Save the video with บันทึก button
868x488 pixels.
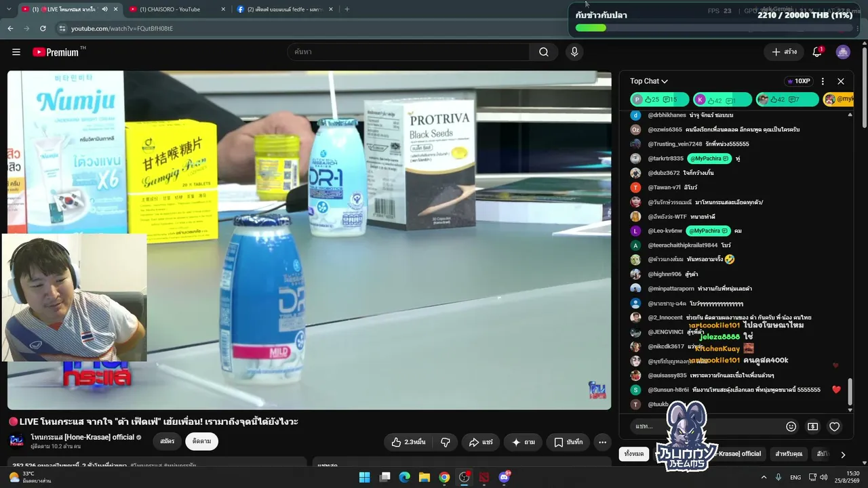(x=568, y=442)
